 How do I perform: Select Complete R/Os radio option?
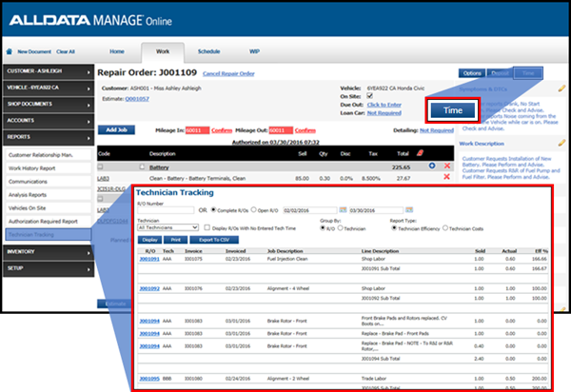point(214,210)
